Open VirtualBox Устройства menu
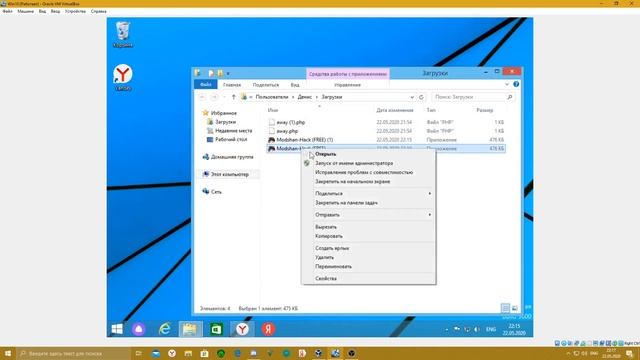 tap(76, 11)
